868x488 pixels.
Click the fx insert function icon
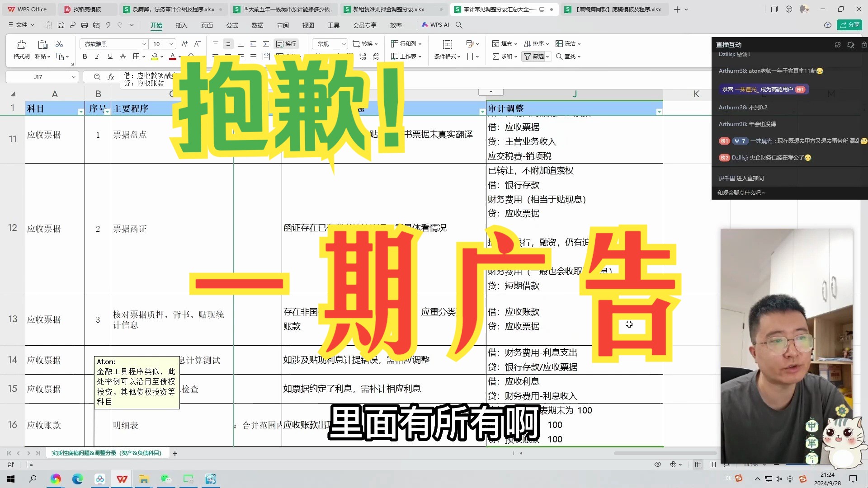click(x=111, y=77)
